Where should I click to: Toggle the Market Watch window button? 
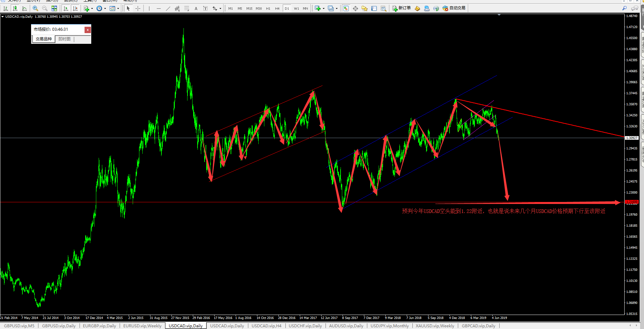pos(346,8)
